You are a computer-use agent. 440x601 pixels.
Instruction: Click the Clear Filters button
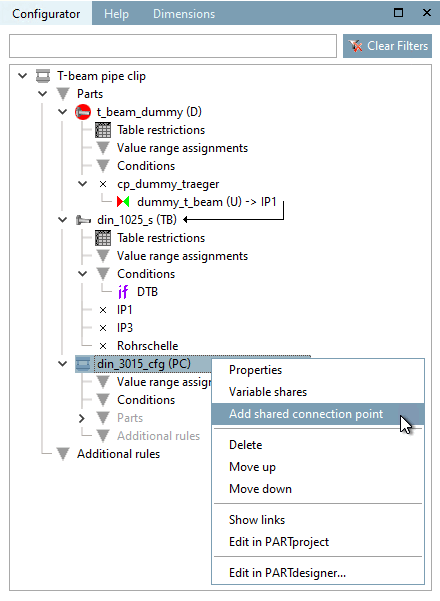[x=387, y=46]
